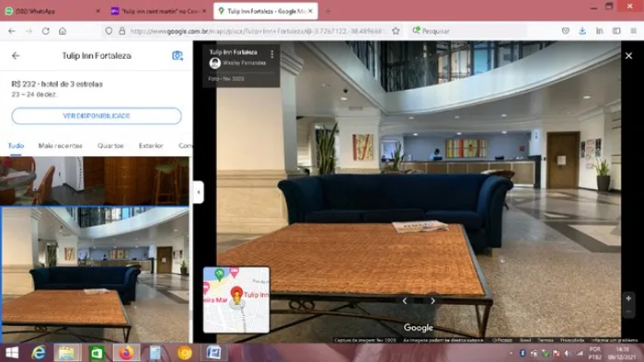Click the Bluetooth tray icon
Screen dimensions: 644x362
(523, 353)
